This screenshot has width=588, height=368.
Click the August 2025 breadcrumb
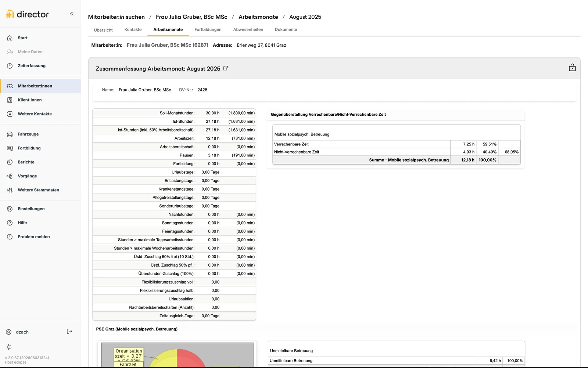[x=305, y=17]
